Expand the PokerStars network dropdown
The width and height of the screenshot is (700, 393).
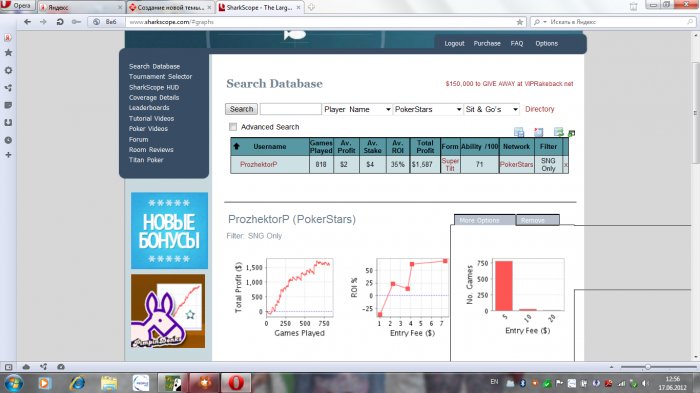pyautogui.click(x=428, y=109)
